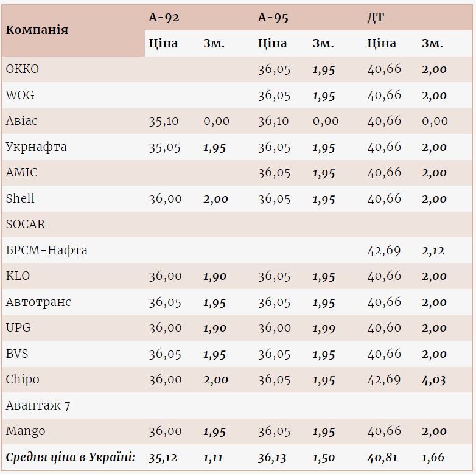Select the A-92 column header

click(x=164, y=17)
